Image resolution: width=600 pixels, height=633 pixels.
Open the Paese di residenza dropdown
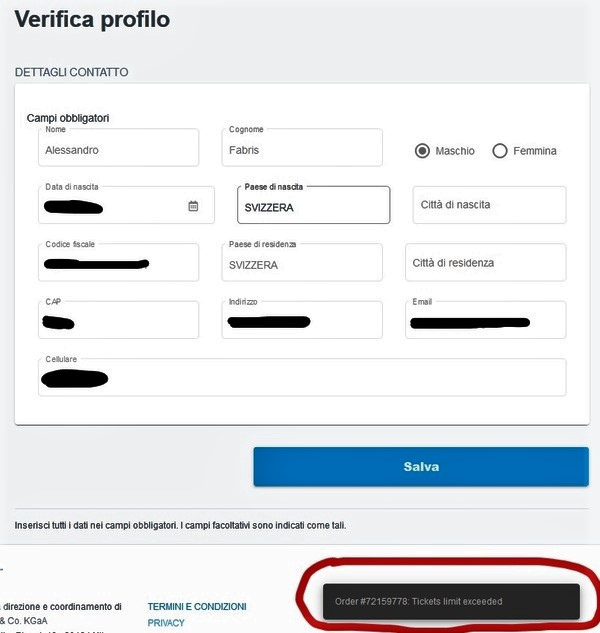302,262
